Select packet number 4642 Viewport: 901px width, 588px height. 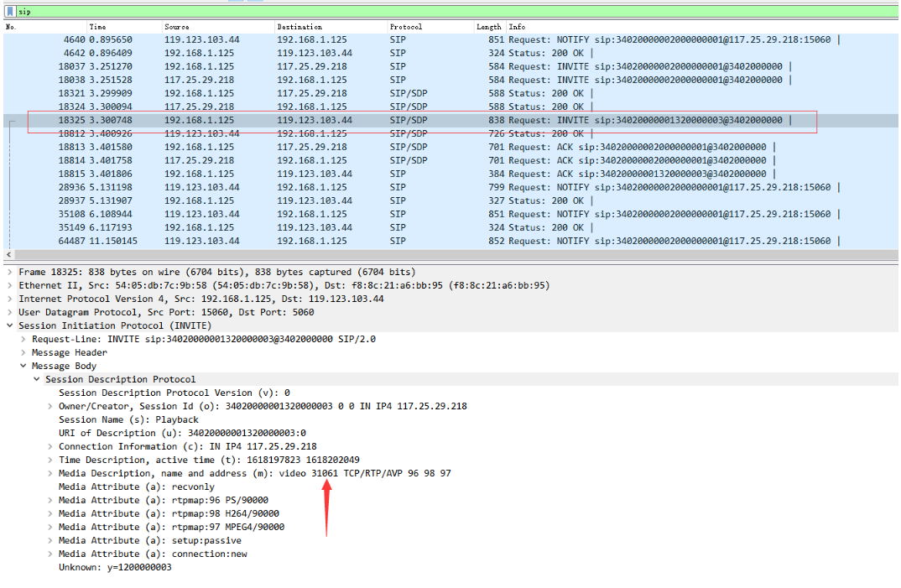[x=450, y=53]
